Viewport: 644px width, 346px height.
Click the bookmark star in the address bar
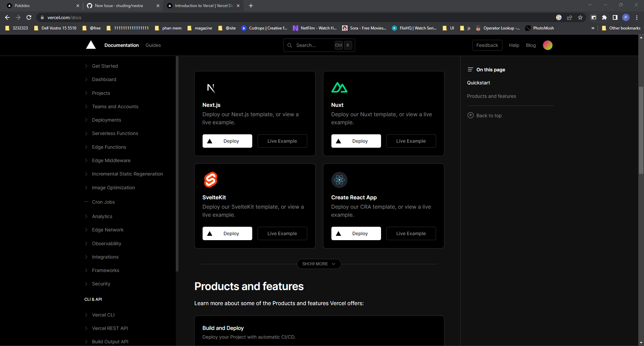(x=581, y=17)
